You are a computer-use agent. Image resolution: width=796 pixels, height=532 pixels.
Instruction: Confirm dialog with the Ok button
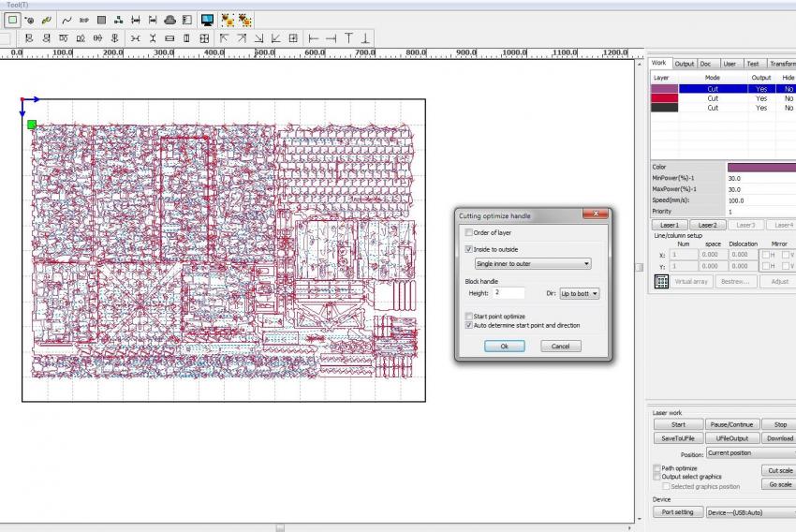[x=504, y=346]
